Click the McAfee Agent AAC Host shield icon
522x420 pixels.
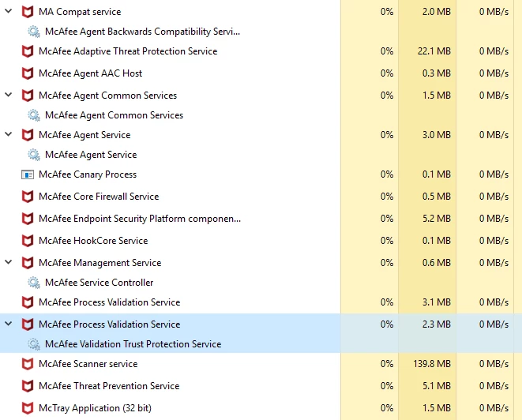pos(28,73)
